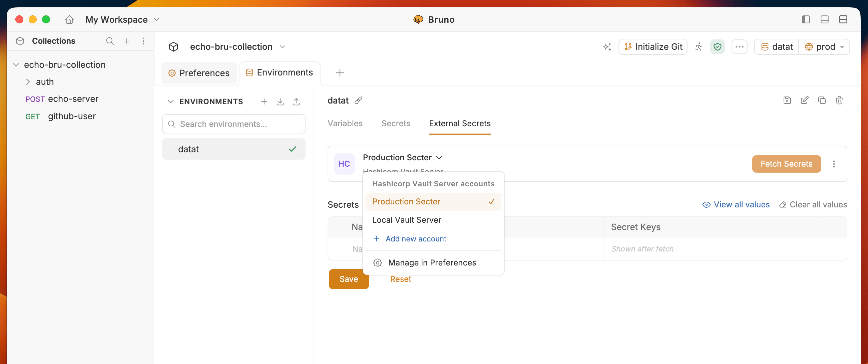Export environment with the upload icon
The height and width of the screenshot is (364, 868).
[296, 102]
